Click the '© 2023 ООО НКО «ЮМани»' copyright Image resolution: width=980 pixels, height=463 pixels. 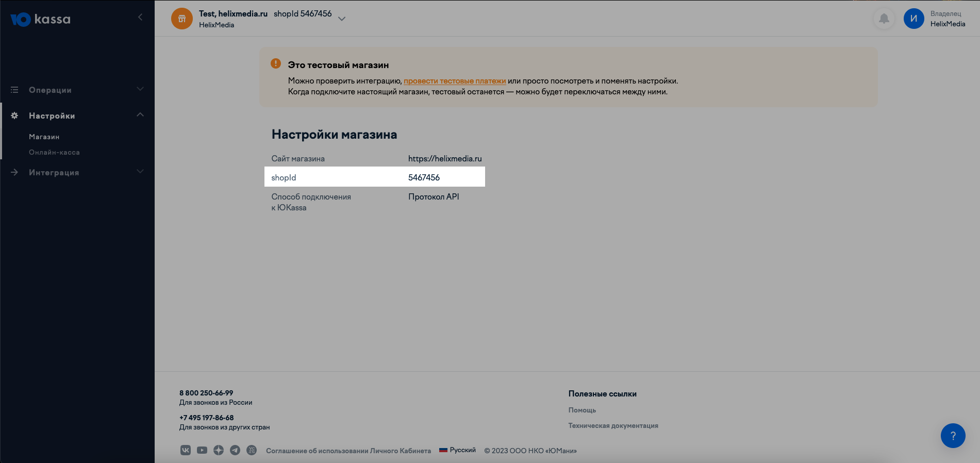(530, 451)
